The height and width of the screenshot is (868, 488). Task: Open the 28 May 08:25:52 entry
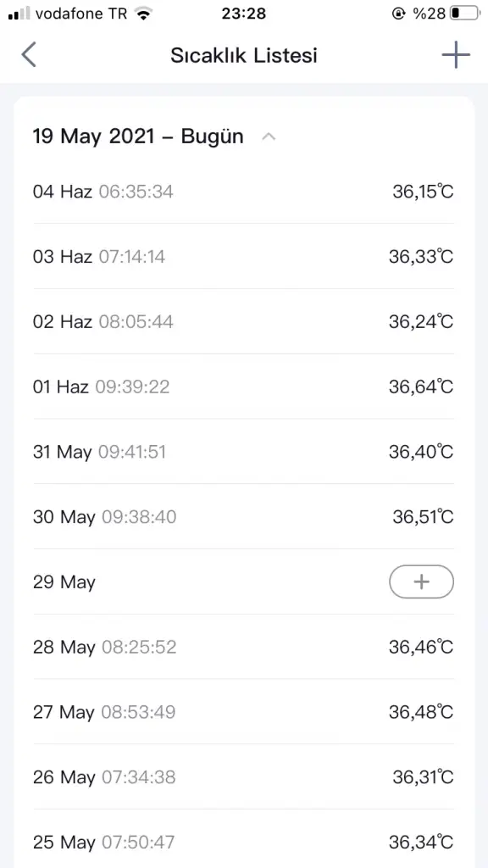[244, 647]
